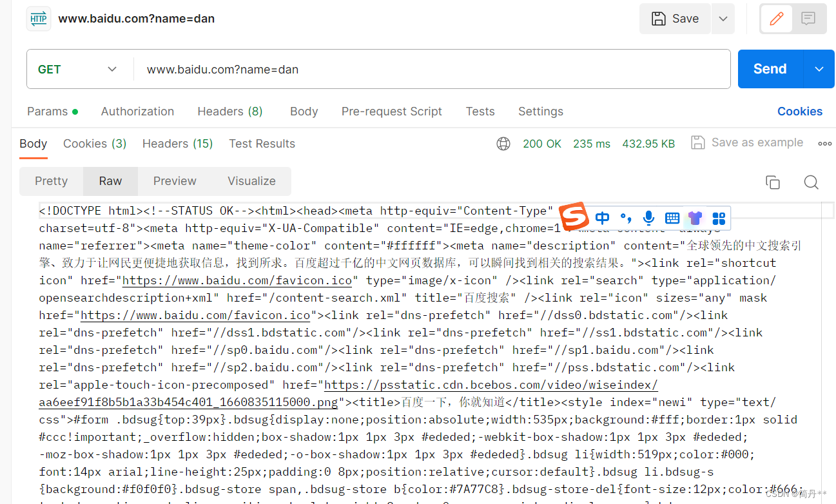Click the Sogou input method S logo
Image resolution: width=836 pixels, height=504 pixels.
point(574,216)
